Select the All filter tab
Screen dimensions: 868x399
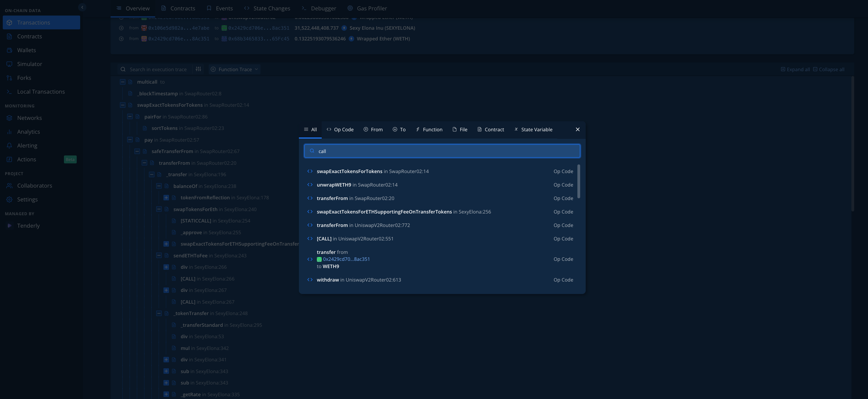(310, 130)
